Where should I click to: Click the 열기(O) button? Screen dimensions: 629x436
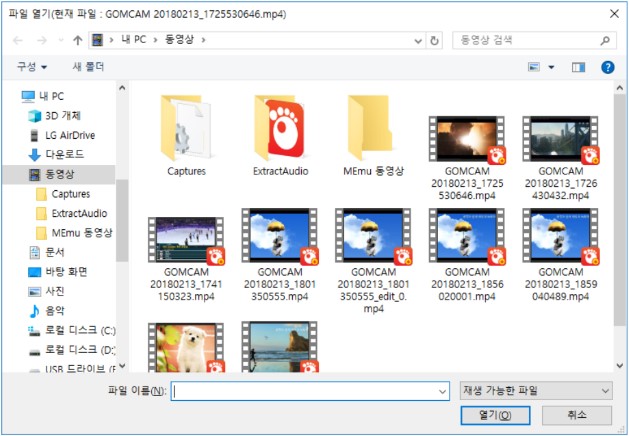(x=495, y=415)
